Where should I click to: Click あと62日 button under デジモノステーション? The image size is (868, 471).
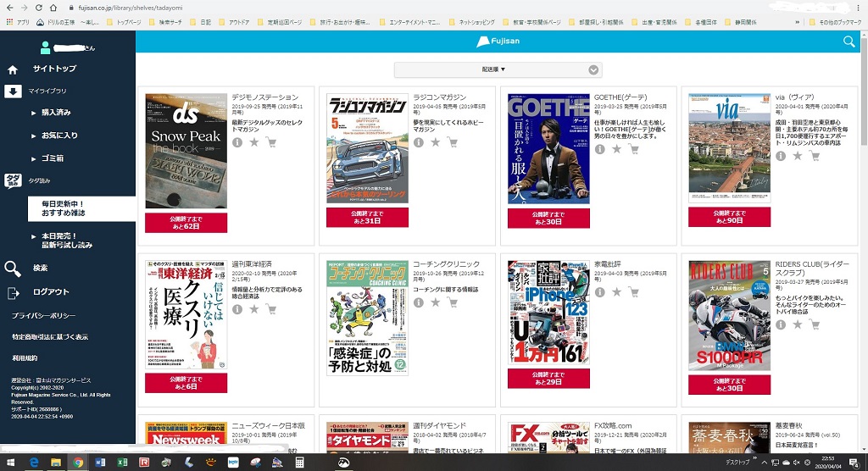click(186, 223)
